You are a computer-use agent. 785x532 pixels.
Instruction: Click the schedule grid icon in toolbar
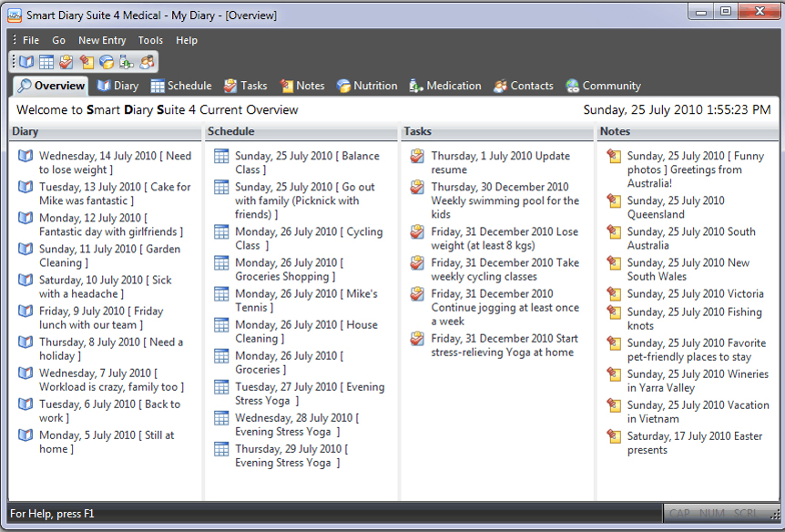[46, 62]
